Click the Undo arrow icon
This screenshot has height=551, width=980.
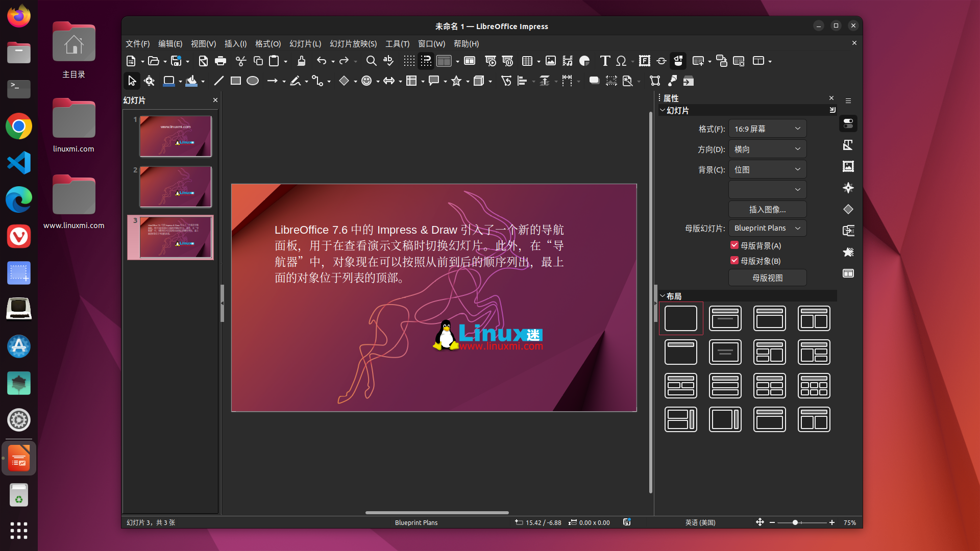tap(322, 61)
